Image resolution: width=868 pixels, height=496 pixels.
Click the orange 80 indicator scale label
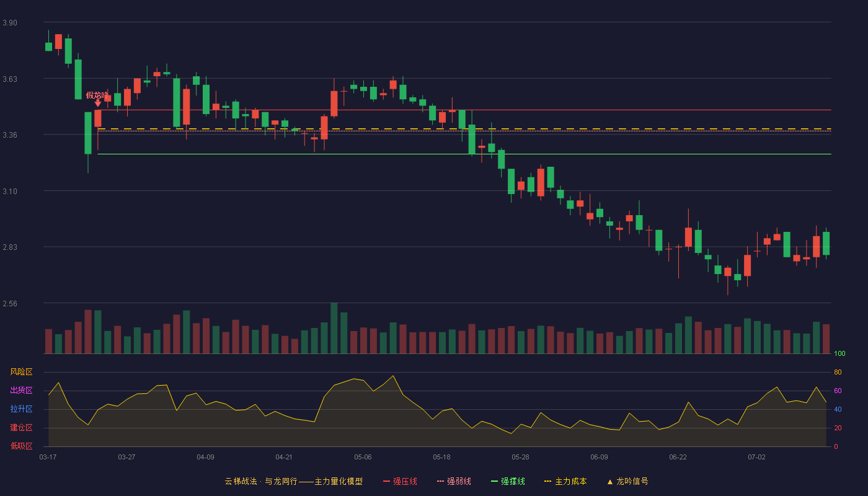point(838,372)
